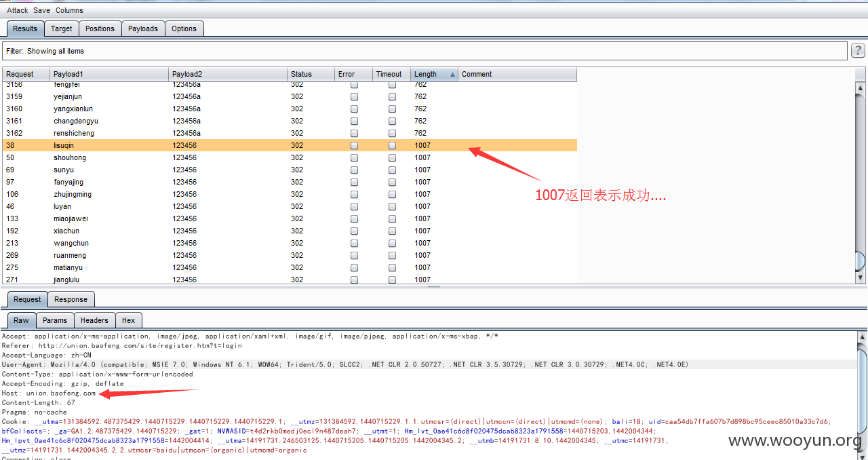Select the wangchun payload cell
Image resolution: width=868 pixels, height=460 pixels.
(x=109, y=243)
